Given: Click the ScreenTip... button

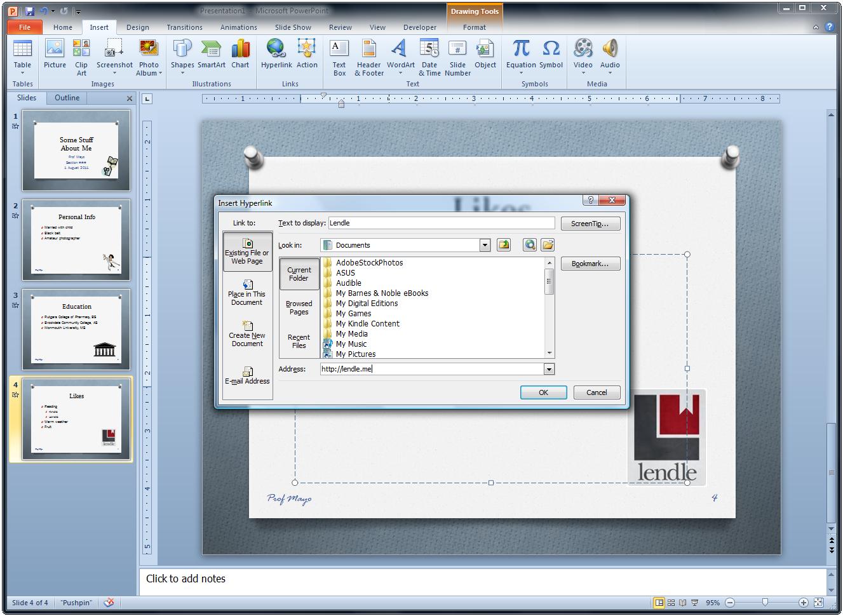Looking at the screenshot, I should [590, 224].
